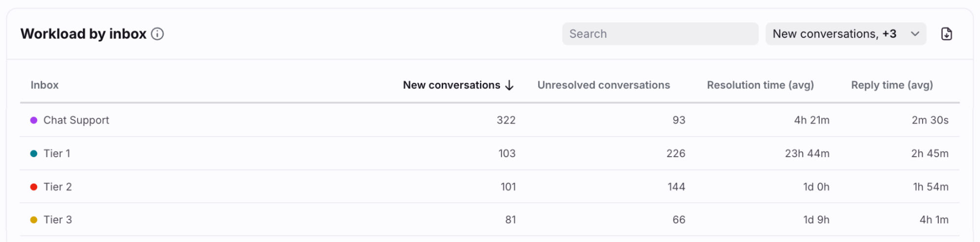Click the Inbox column header
The height and width of the screenshot is (242, 980).
pyautogui.click(x=45, y=85)
